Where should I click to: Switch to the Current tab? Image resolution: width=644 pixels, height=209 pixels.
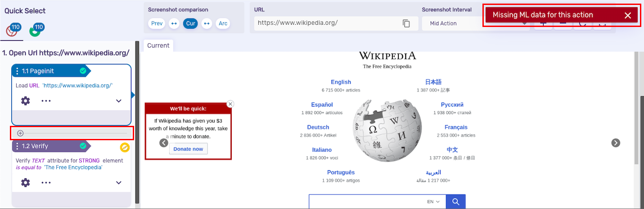click(158, 45)
